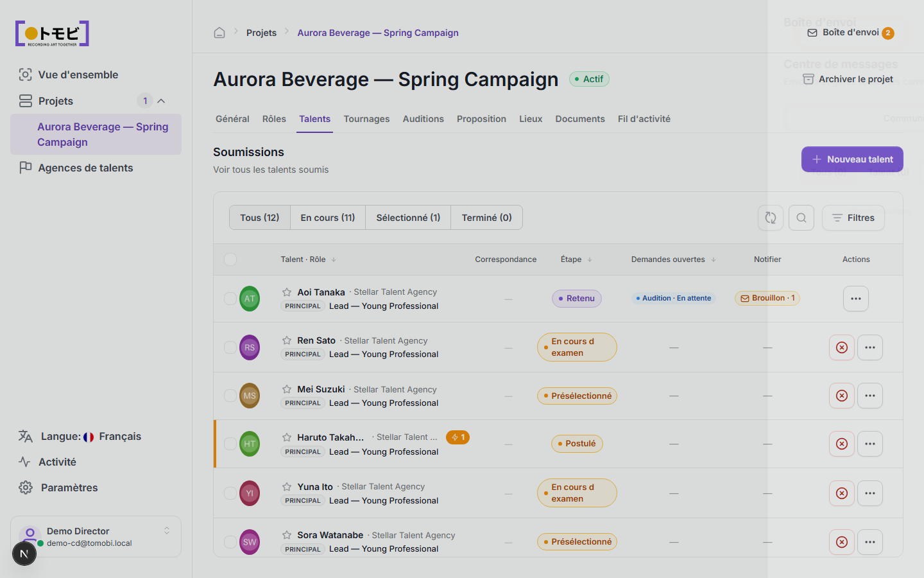The width and height of the screenshot is (924, 578).
Task: Click Archiver le projet
Action: coord(848,79)
